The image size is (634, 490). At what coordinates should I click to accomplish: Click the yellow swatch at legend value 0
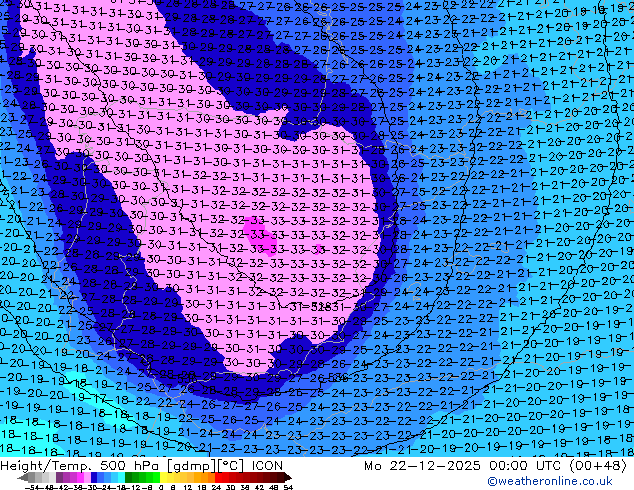point(163,478)
